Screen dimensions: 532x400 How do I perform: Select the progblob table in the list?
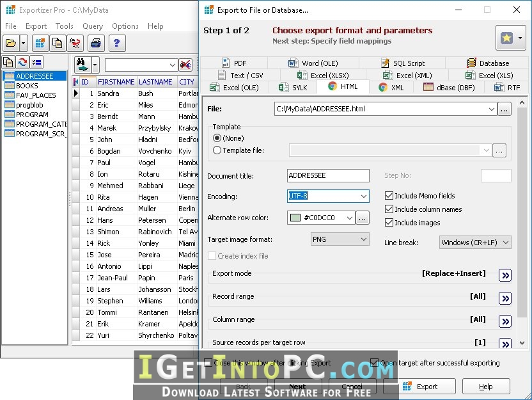29,105
